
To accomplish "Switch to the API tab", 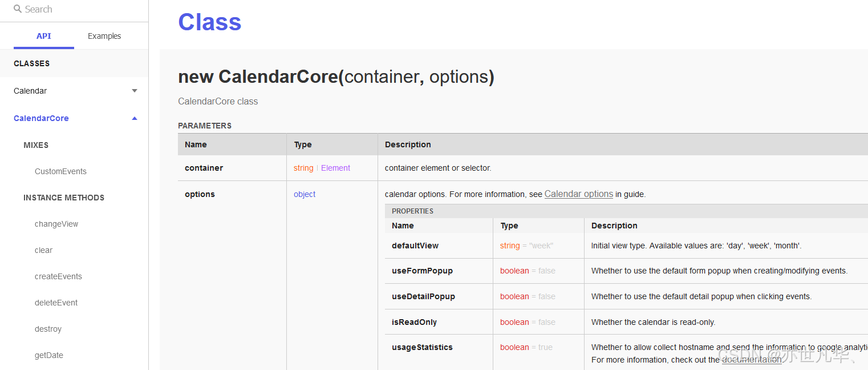I will pos(44,36).
